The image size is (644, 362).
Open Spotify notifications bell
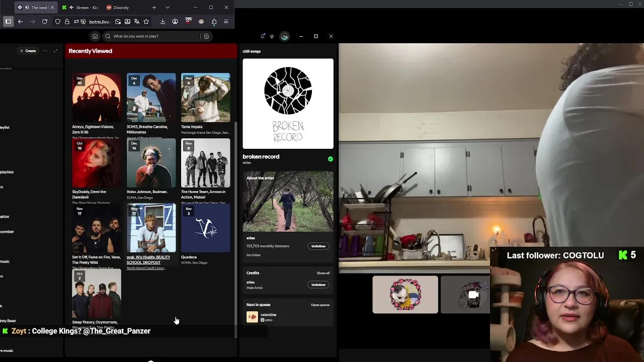pos(262,36)
